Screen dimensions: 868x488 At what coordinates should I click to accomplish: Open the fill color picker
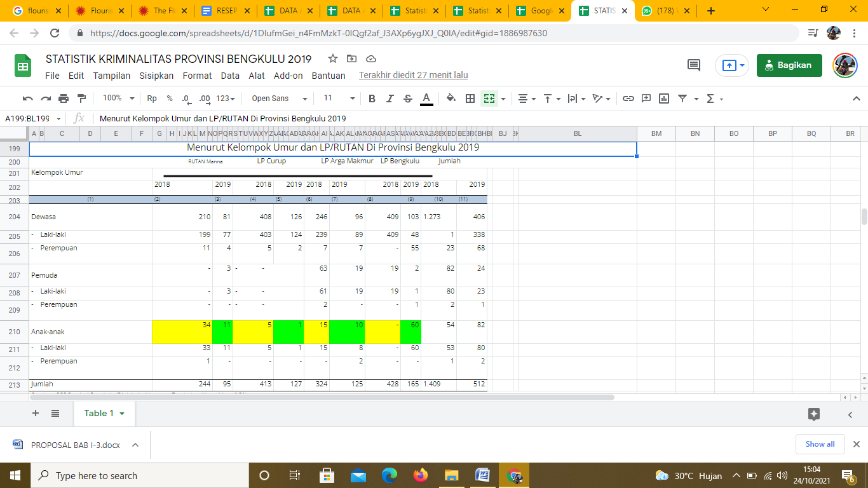pyautogui.click(x=451, y=98)
